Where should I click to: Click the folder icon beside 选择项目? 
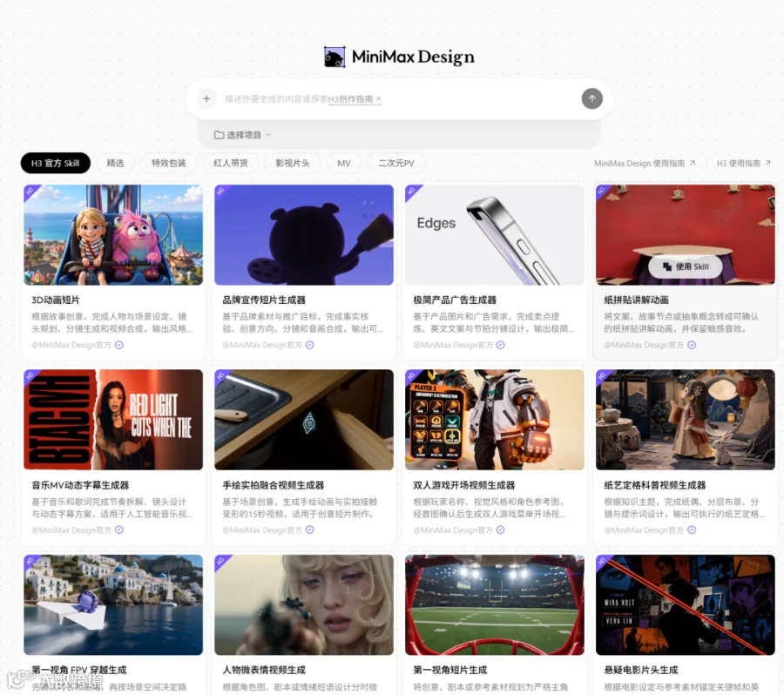219,135
